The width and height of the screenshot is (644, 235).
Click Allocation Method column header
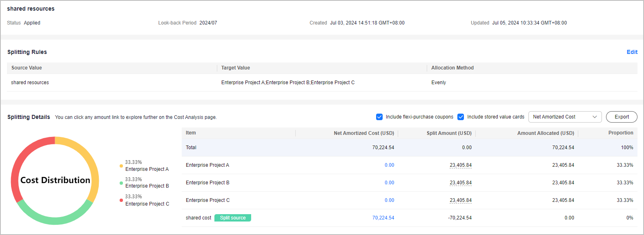[452, 68]
